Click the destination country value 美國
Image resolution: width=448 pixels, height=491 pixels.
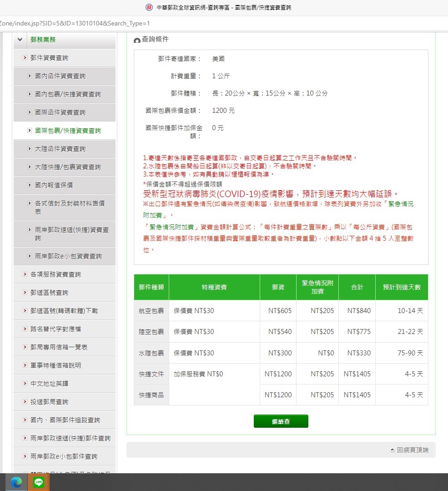(x=218, y=59)
